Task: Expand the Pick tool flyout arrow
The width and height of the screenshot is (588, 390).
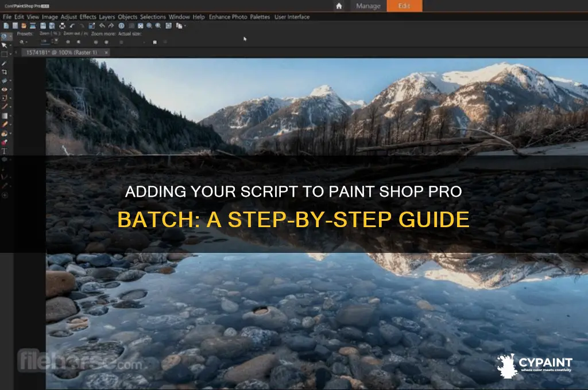Action: click(x=10, y=45)
